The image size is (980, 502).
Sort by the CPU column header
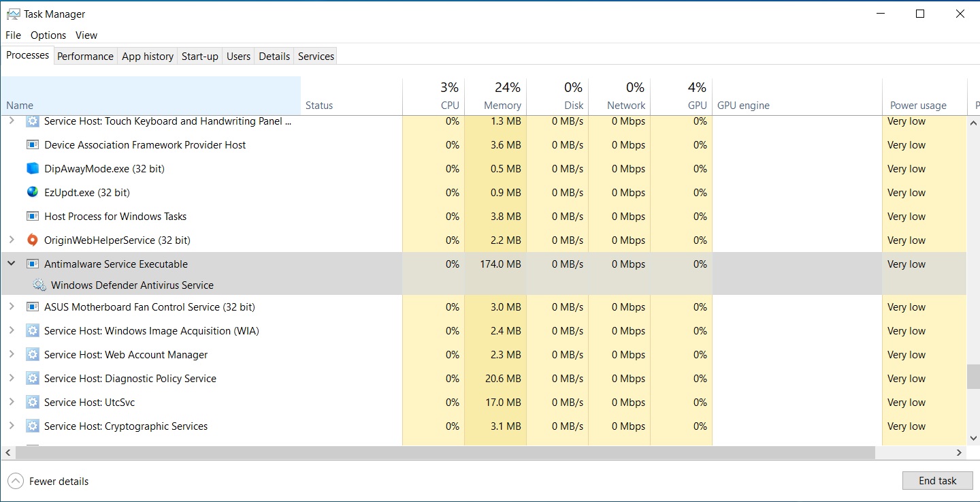[x=434, y=96]
